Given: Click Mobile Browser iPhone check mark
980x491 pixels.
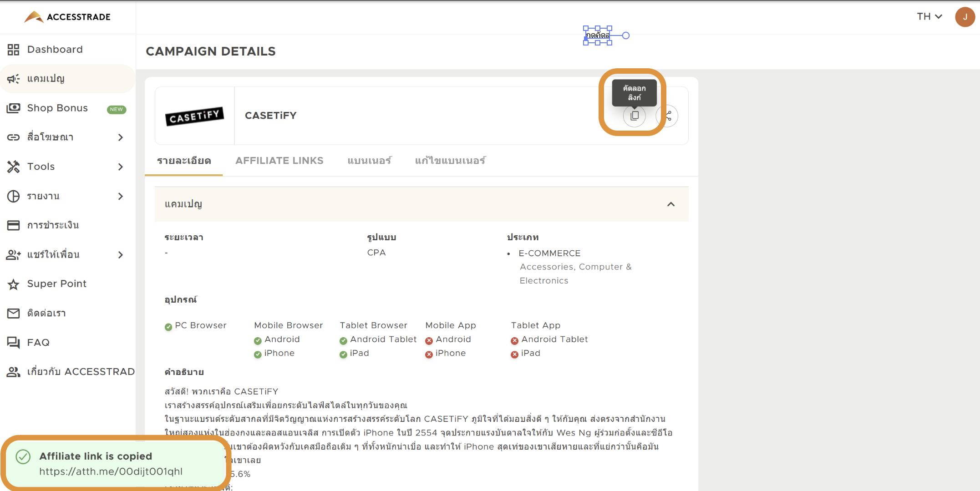Looking at the screenshot, I should (258, 354).
